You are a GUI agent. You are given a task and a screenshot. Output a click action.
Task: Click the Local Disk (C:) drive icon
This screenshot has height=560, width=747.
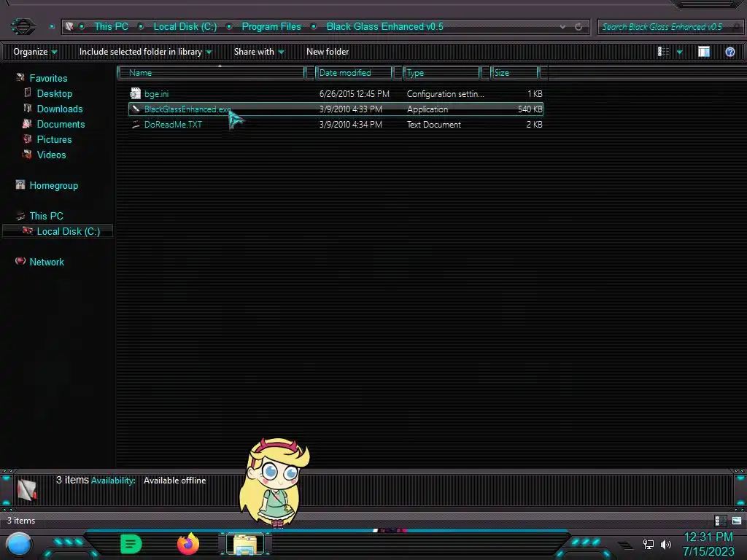click(x=28, y=231)
